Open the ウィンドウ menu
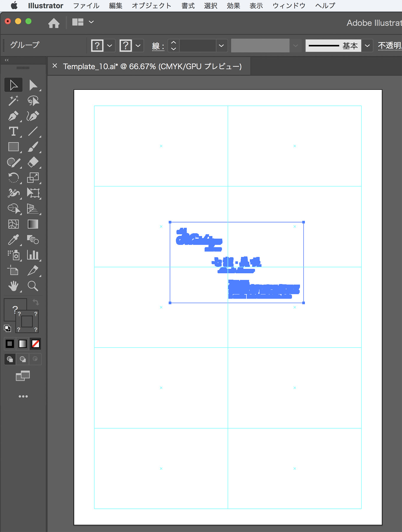 pos(289,6)
